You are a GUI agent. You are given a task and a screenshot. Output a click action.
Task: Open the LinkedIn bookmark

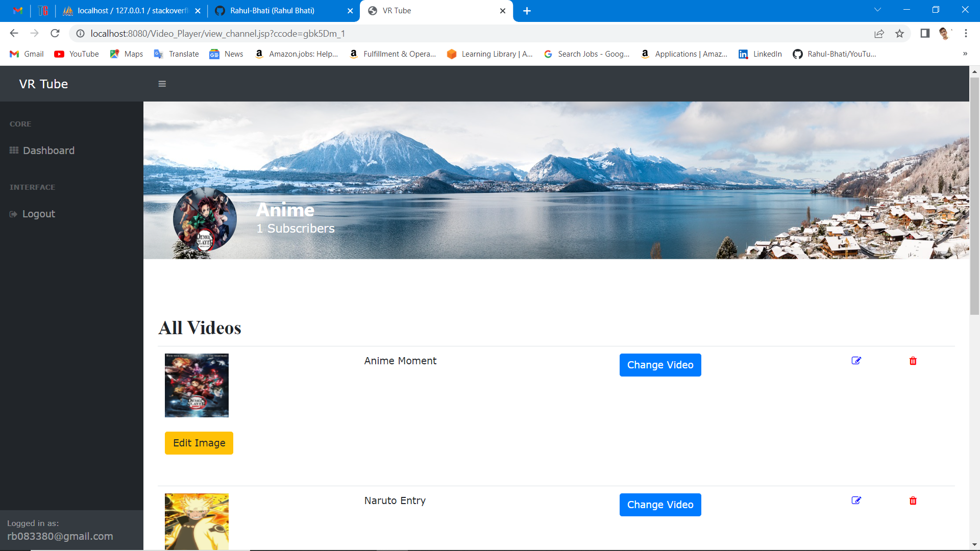[x=760, y=54]
